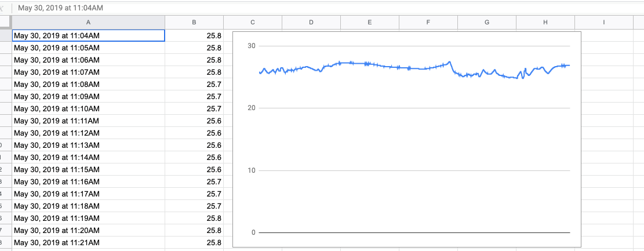644x251 pixels.
Task: Click the formula bar showing May 30, 2019 at 11:04AM
Action: coord(329,8)
